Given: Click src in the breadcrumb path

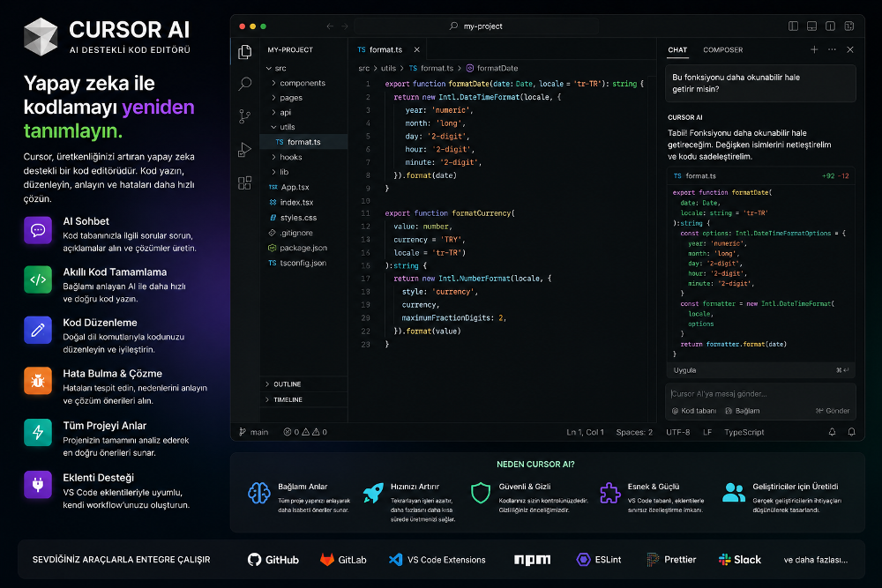Looking at the screenshot, I should click(x=364, y=68).
